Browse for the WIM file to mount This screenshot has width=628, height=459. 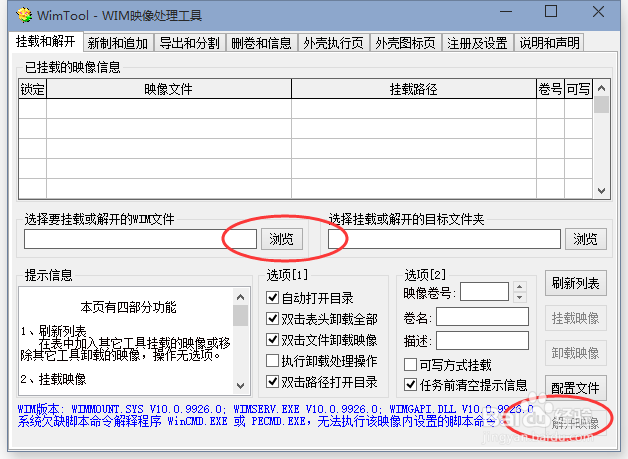282,239
